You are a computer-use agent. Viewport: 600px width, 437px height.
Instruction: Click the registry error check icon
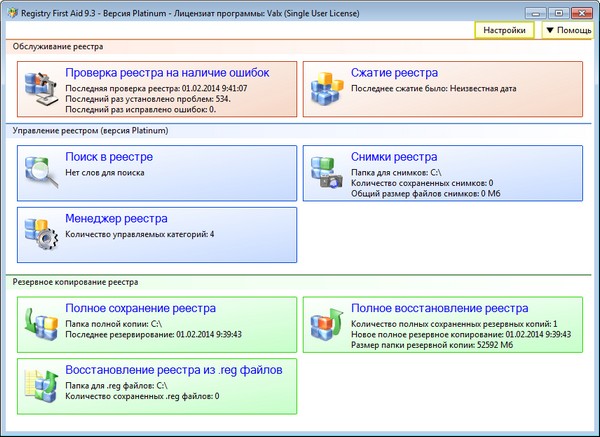click(x=42, y=90)
